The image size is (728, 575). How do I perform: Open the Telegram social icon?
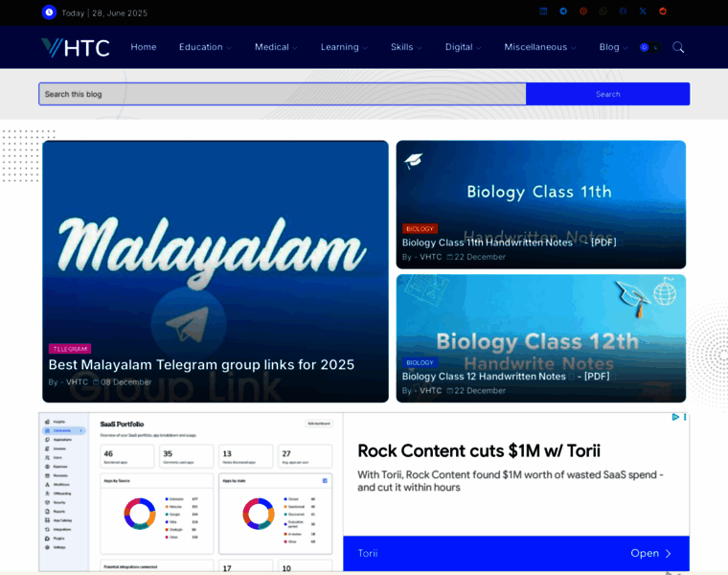pos(563,11)
